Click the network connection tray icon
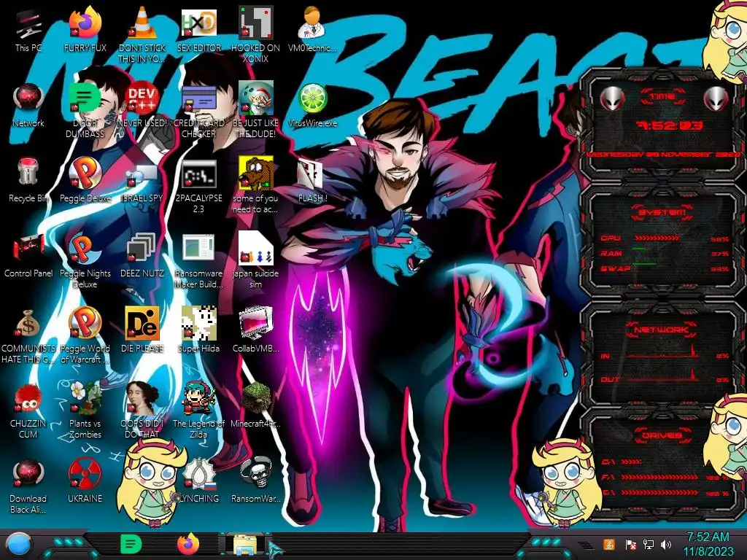Image resolution: width=747 pixels, height=560 pixels. pyautogui.click(x=649, y=544)
